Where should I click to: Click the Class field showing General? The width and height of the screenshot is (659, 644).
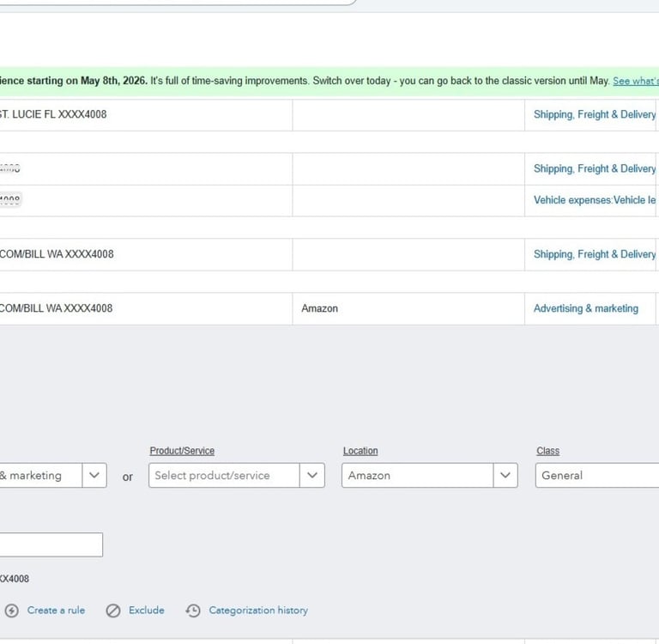pos(597,476)
